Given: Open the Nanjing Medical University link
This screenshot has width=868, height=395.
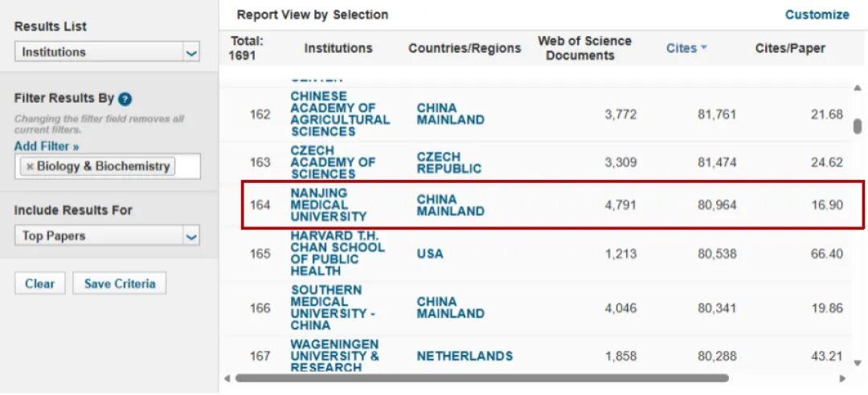Looking at the screenshot, I should [x=329, y=205].
